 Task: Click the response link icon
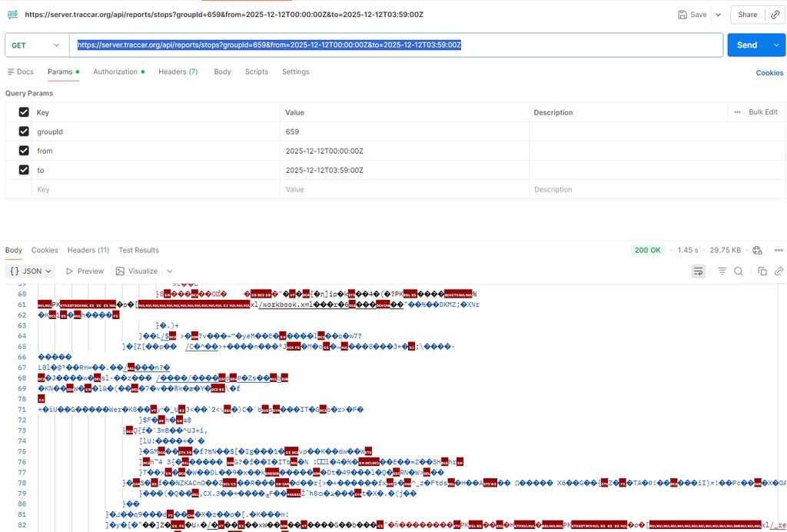(779, 271)
